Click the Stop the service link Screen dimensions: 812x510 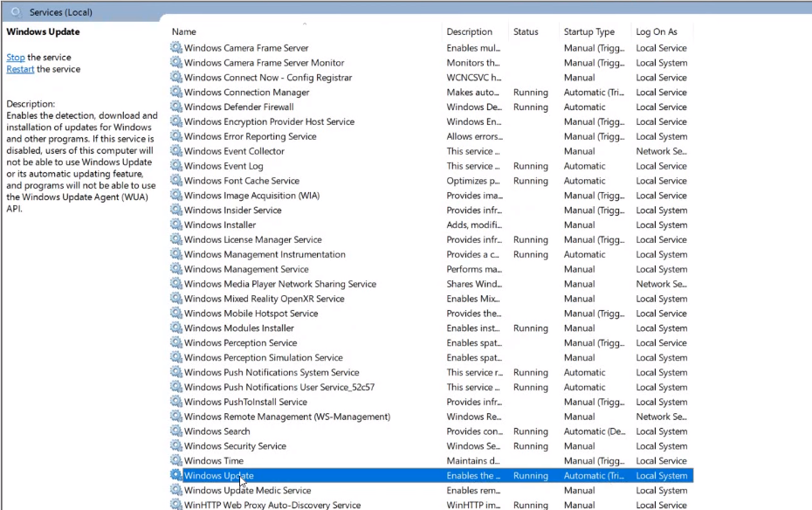click(x=16, y=57)
